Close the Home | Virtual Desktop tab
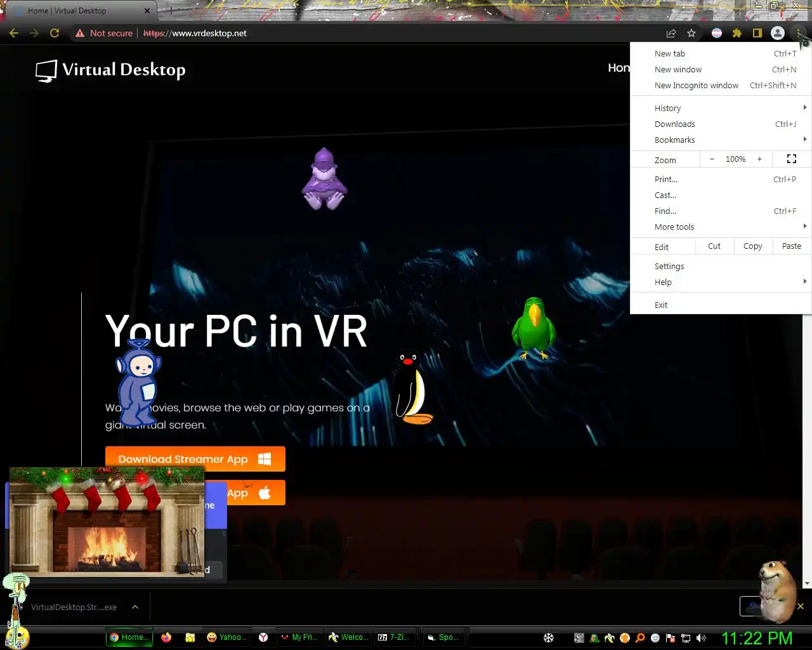Viewport: 812px width, 650px height. pyautogui.click(x=147, y=11)
